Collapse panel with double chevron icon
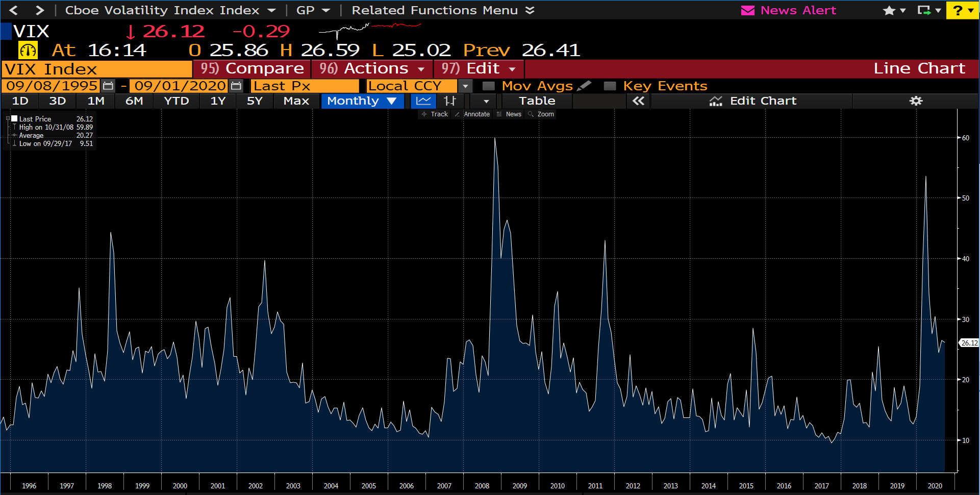The width and height of the screenshot is (980, 495). tap(638, 101)
